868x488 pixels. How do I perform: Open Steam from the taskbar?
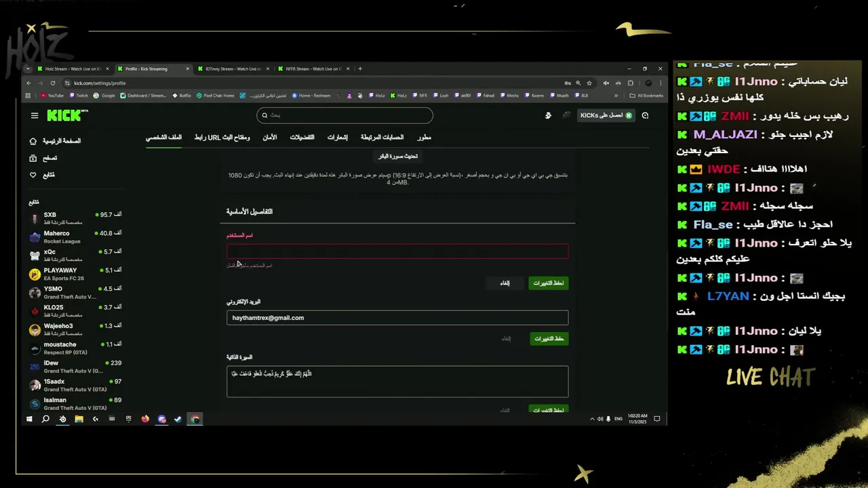pyautogui.click(x=178, y=419)
